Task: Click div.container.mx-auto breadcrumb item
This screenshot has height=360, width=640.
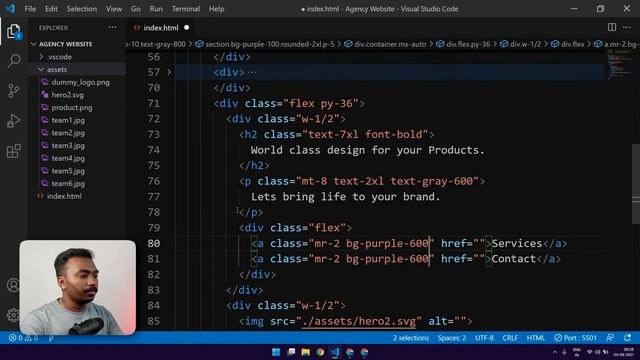Action: pos(386,44)
